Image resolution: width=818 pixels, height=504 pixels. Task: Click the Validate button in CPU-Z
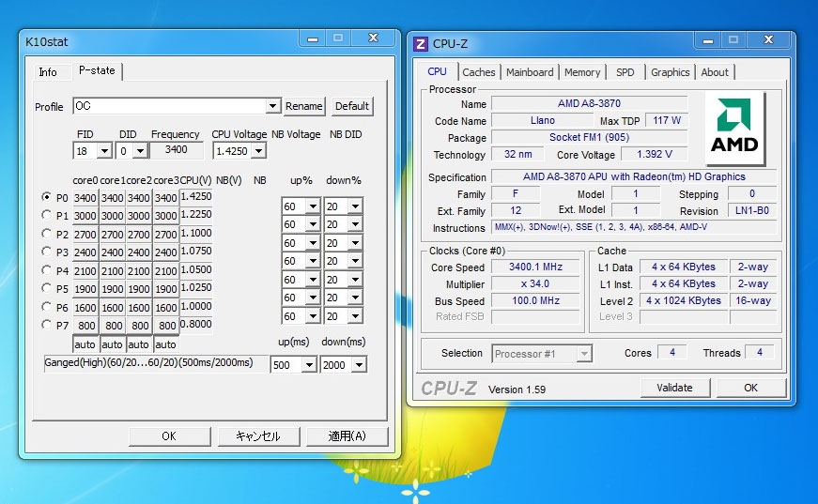click(674, 388)
